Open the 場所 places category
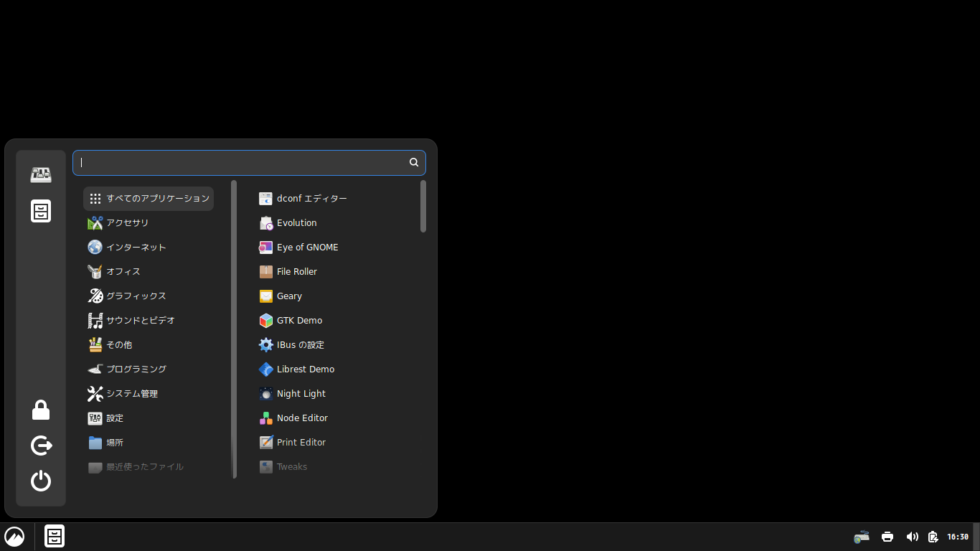The width and height of the screenshot is (980, 551). [149, 443]
